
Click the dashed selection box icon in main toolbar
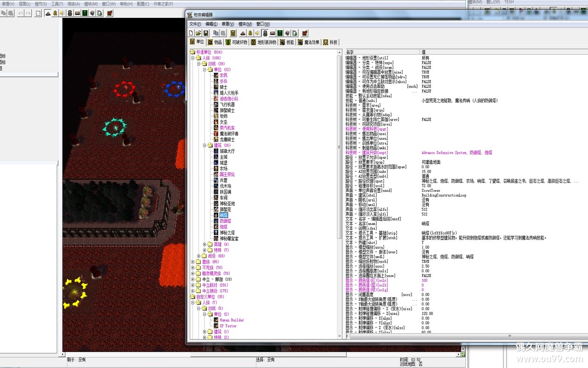tap(38, 13)
